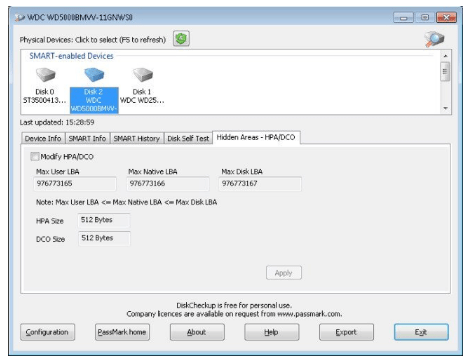
Task: Switch to the Disk Self Test tab
Action: tap(188, 138)
